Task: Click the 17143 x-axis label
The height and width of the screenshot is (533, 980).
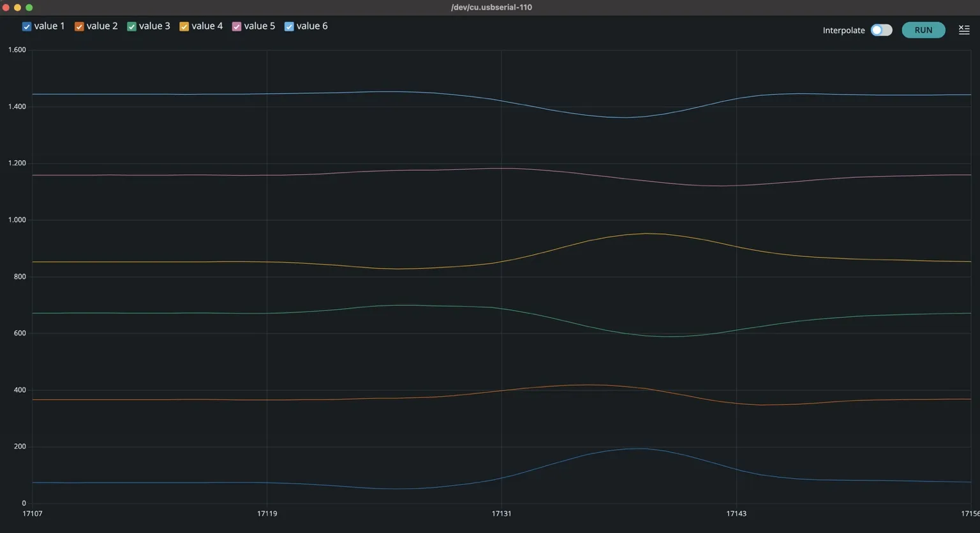Action: click(x=736, y=513)
